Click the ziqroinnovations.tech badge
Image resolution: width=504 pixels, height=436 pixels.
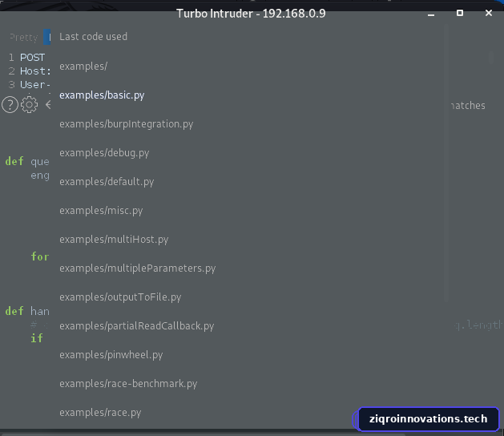pos(426,419)
